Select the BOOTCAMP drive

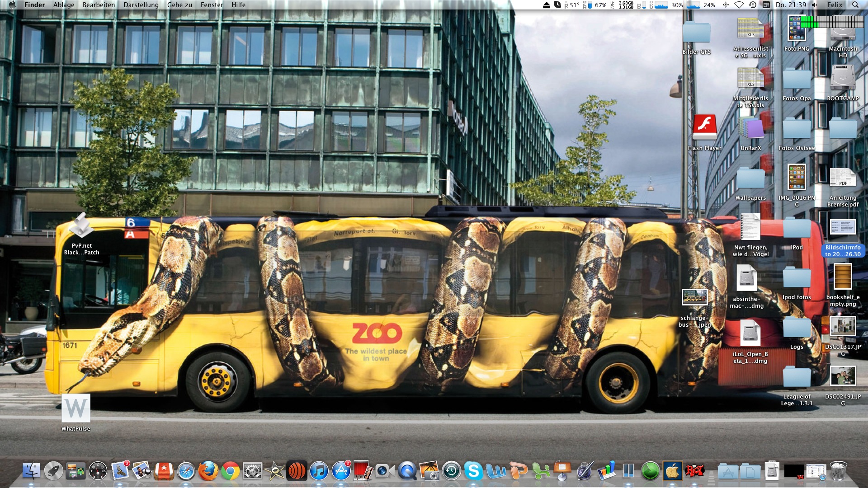[843, 83]
